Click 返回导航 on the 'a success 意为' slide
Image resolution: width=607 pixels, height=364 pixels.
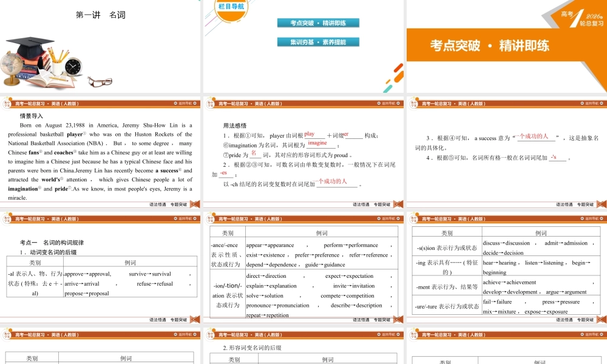pos(592,103)
